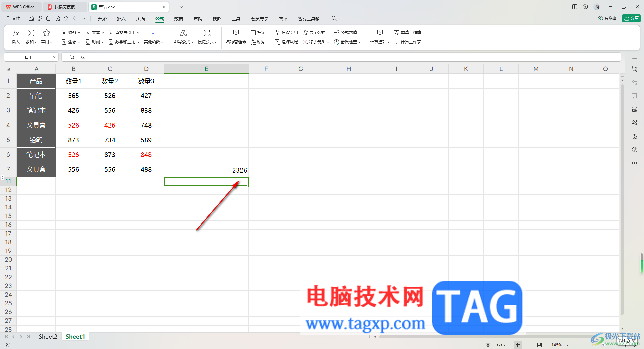Open the 数据 (Data) ribbon tab
This screenshot has width=644, height=349.
(179, 18)
